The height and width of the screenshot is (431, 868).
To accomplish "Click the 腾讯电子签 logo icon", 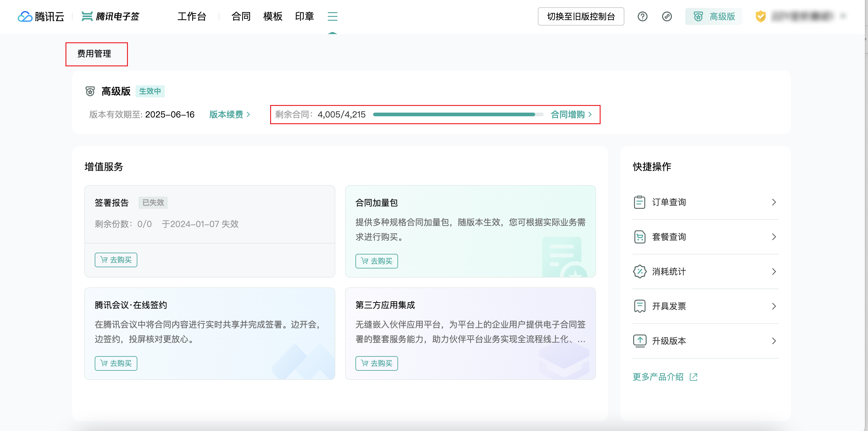I will [87, 16].
